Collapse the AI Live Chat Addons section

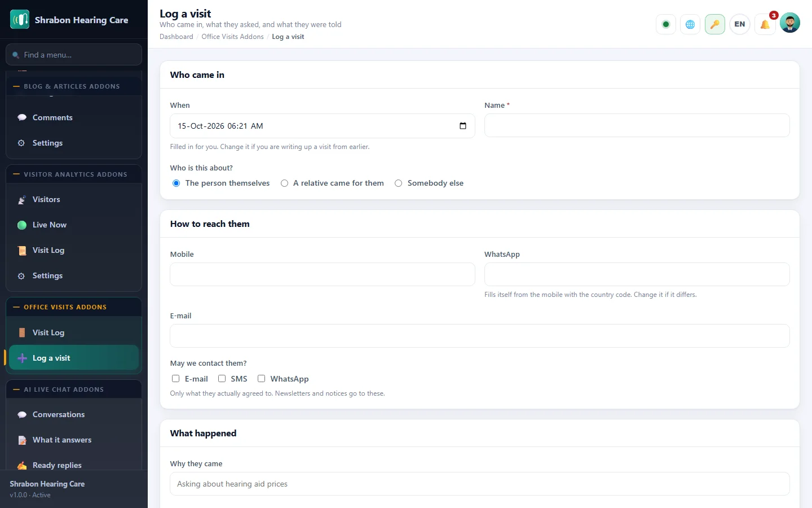click(x=74, y=389)
